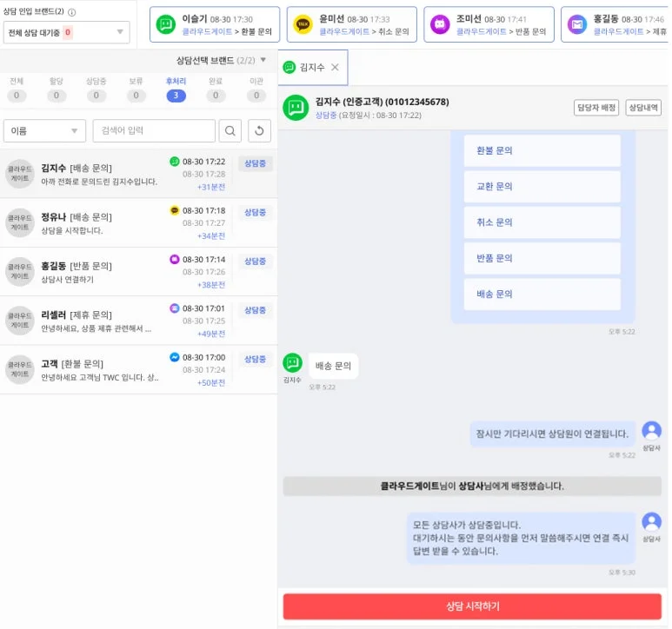Click the large green chat icon in header
The width and height of the screenshot is (672, 629).
296,108
